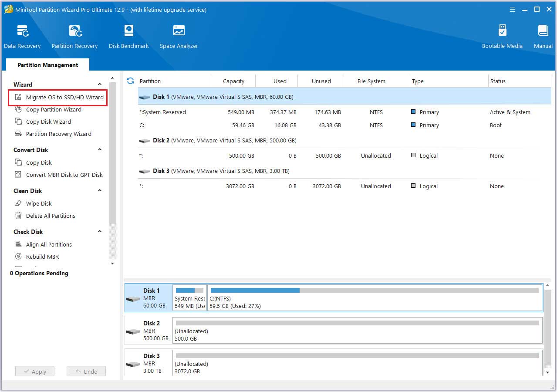Image resolution: width=557 pixels, height=392 pixels.
Task: Open the Partition Recovery tool
Action: pyautogui.click(x=74, y=35)
